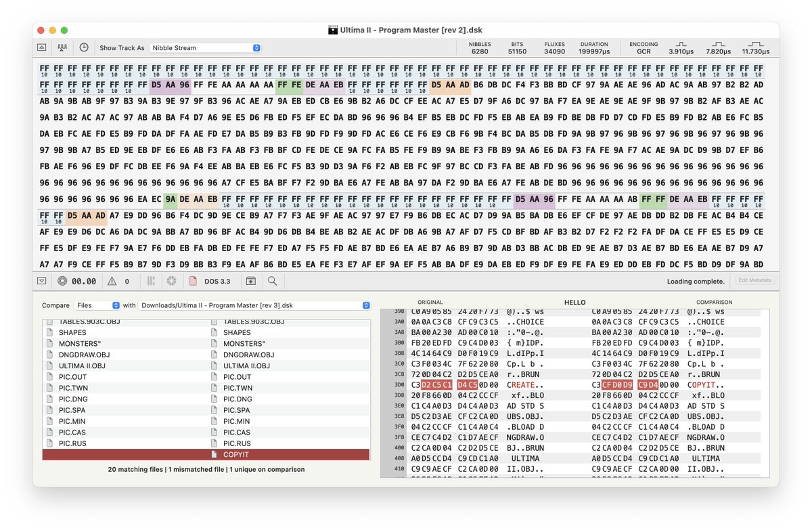The width and height of the screenshot is (812, 530).
Task: Click the medium pulse icon above 7.820µs
Action: tap(718, 44)
